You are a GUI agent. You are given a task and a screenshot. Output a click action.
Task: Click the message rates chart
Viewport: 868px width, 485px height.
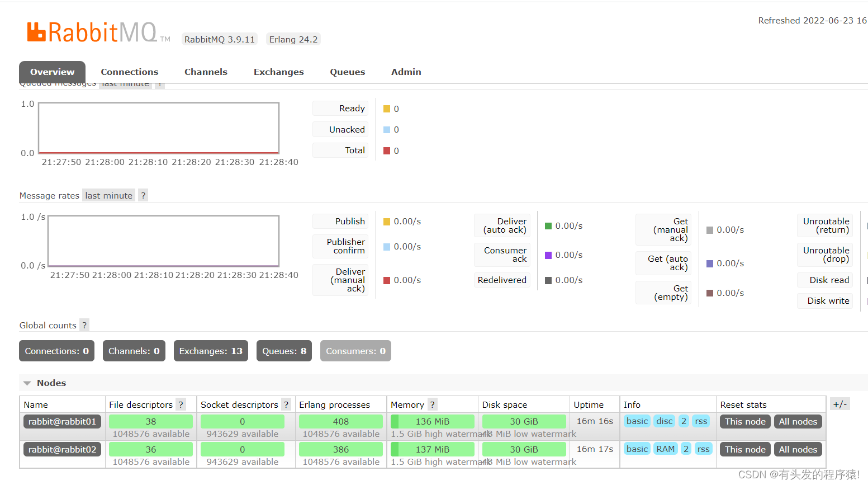tap(163, 241)
